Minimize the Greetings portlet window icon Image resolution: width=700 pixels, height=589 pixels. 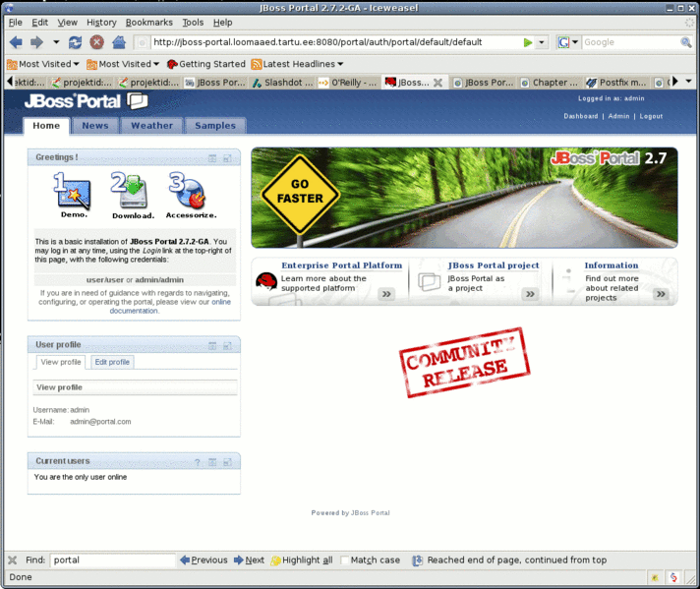tap(227, 158)
